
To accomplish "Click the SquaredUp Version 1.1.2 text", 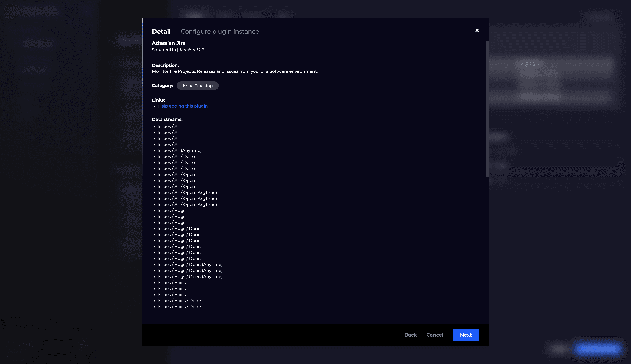I will click(178, 50).
